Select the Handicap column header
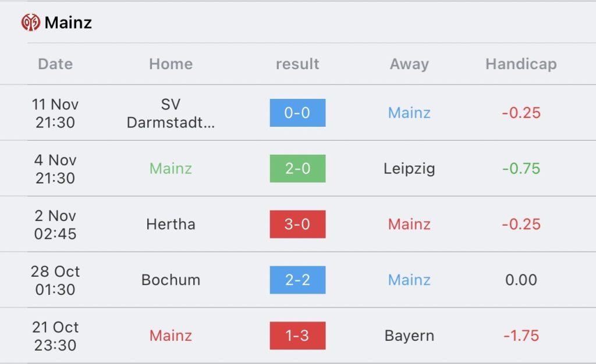Screen dimensions: 596x364 521,64
